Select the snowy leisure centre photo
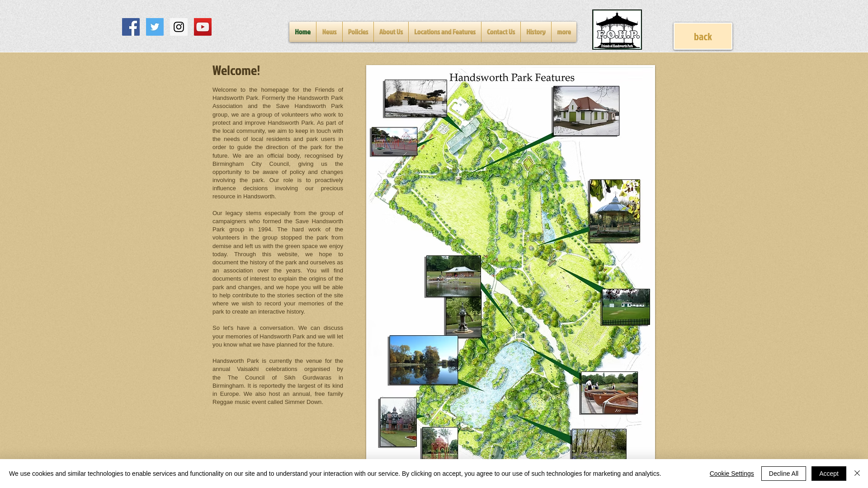This screenshot has height=488, width=868. tap(415, 99)
